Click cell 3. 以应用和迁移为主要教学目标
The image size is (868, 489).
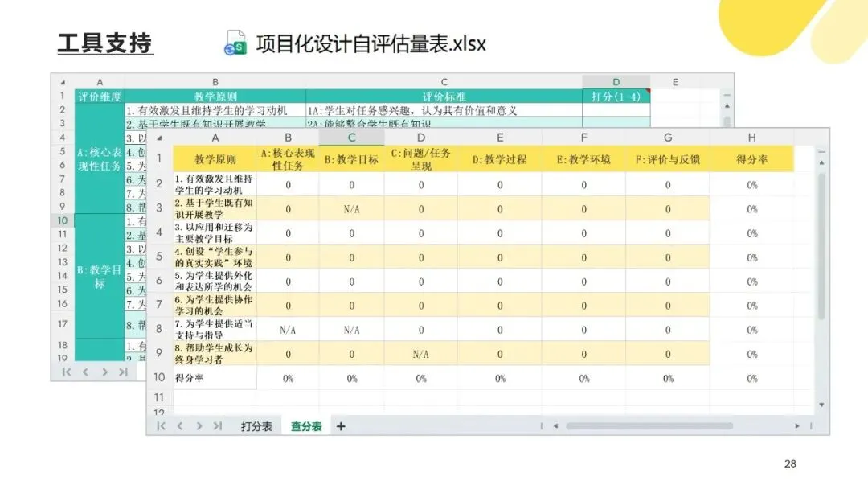pyautogui.click(x=215, y=233)
